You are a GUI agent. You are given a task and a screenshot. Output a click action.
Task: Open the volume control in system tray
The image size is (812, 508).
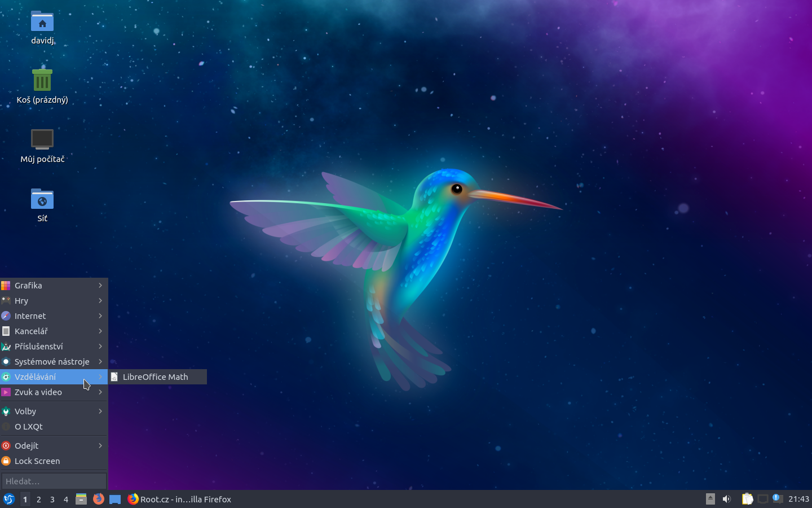pyautogui.click(x=726, y=499)
